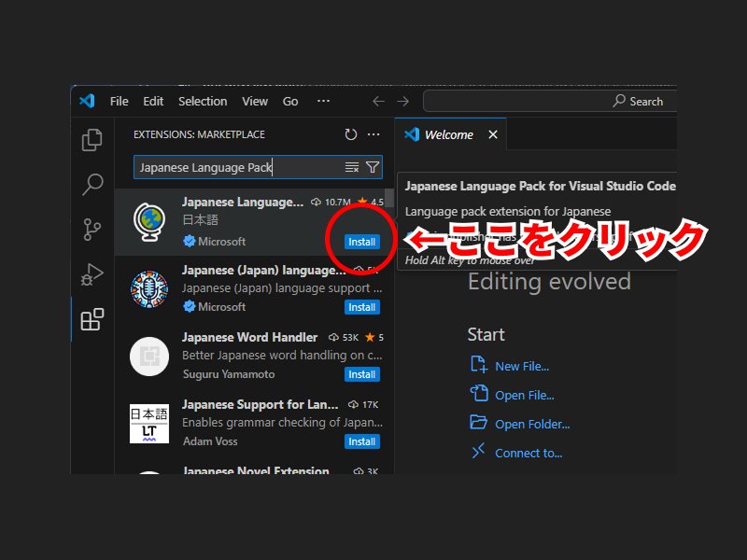Expand the hidden menus ellipsis in menu bar

pyautogui.click(x=323, y=101)
